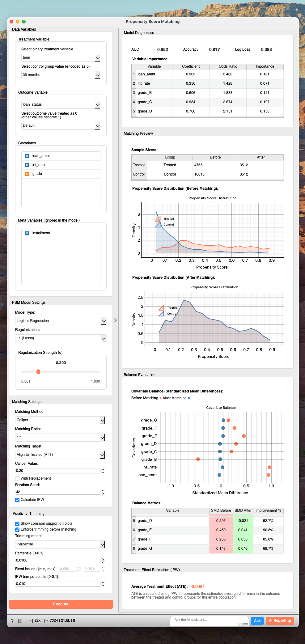305x644 pixels.
Task: Click Treated legend icon in After Matching plot
Action: [161, 308]
